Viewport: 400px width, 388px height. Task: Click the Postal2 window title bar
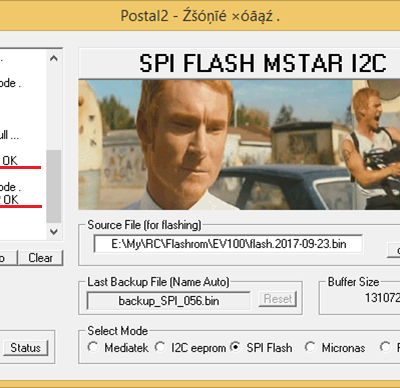[200, 15]
